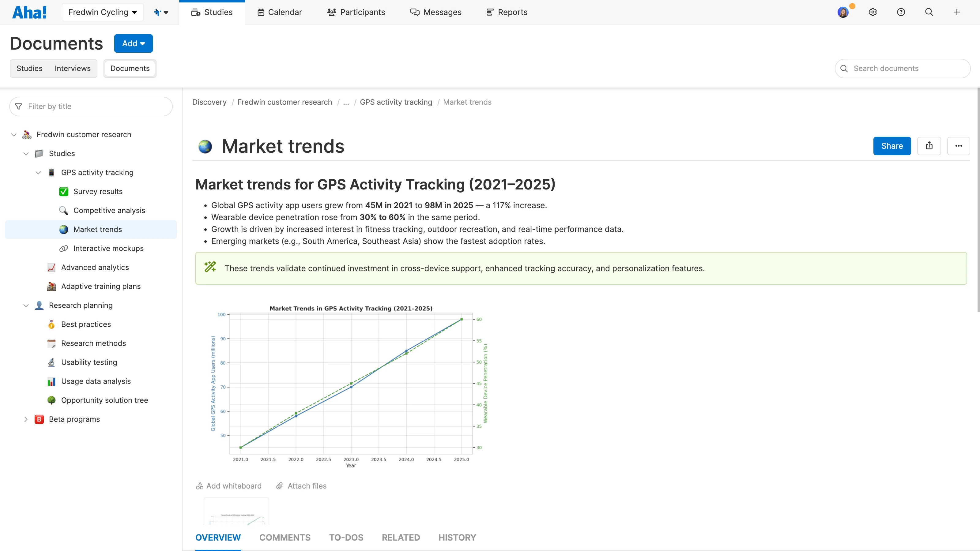Screen dimensions: 980x551
Task: Click the help question mark icon
Action: point(901,12)
